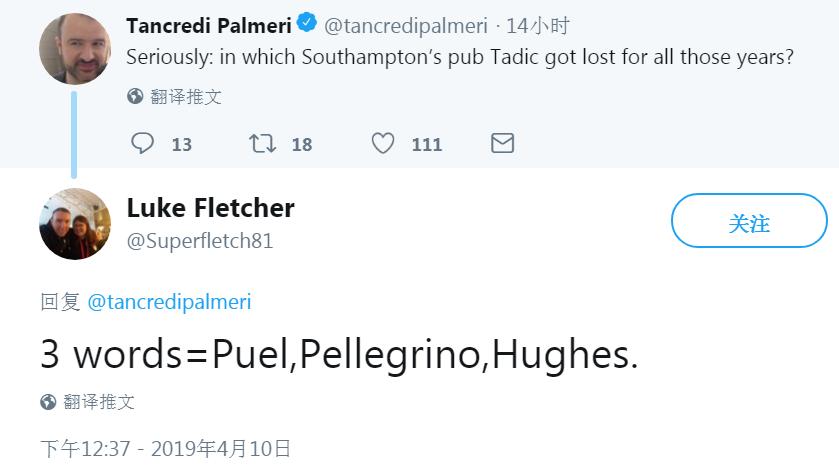The width and height of the screenshot is (839, 470).
Task: Click the reply text "3 words=Puel,Pellegrino,Hughes."
Action: tap(339, 354)
